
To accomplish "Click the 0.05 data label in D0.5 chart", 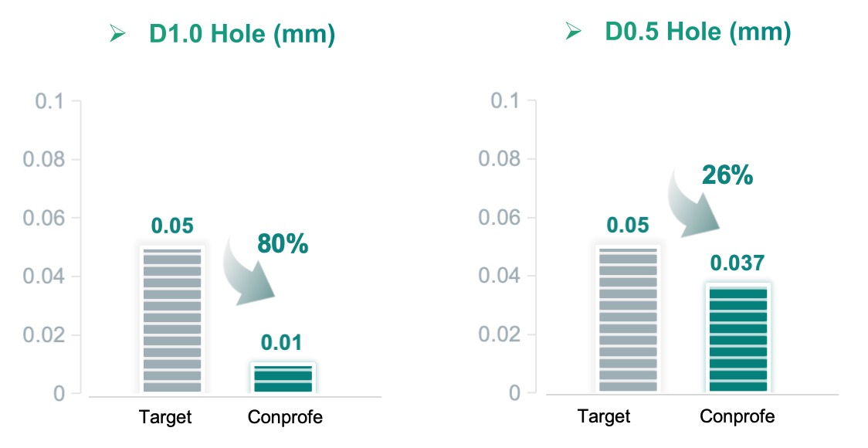I will click(627, 226).
